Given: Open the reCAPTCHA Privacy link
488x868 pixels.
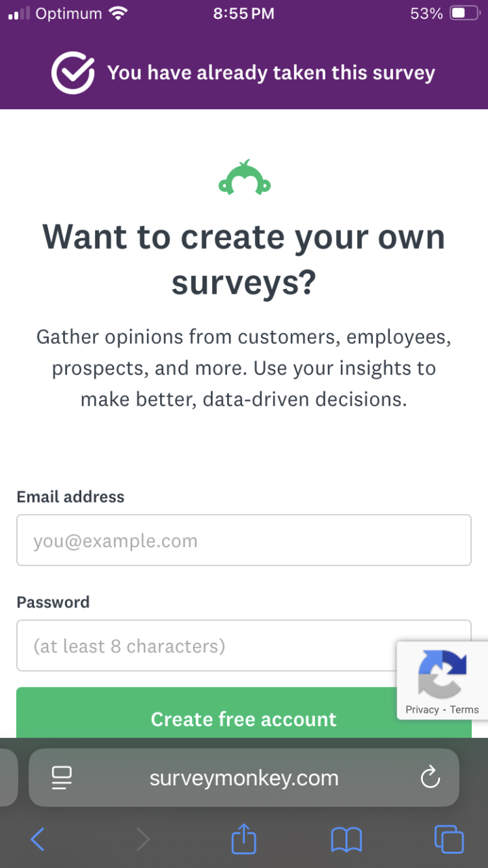Looking at the screenshot, I should (422, 710).
